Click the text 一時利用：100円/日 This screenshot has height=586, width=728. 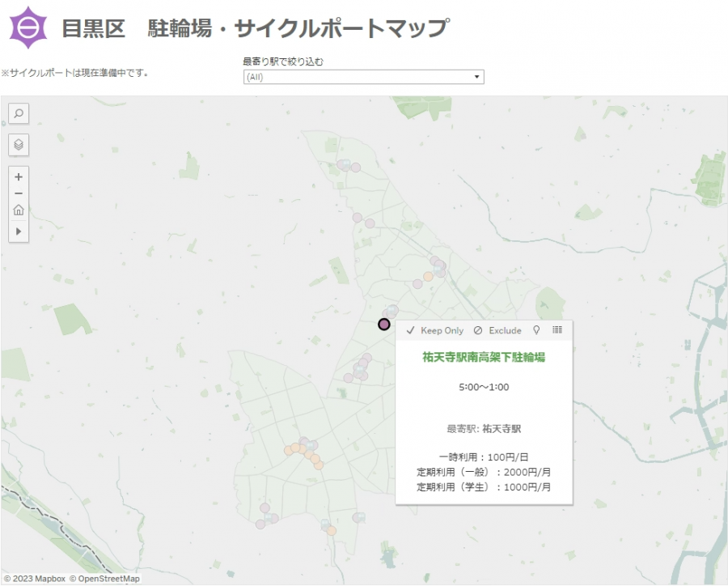click(484, 457)
